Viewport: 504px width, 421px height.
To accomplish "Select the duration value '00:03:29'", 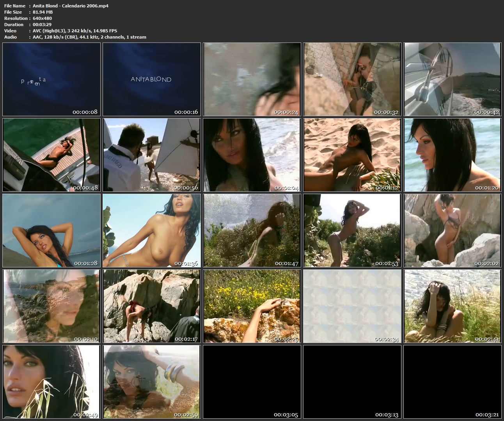I will click(42, 25).
